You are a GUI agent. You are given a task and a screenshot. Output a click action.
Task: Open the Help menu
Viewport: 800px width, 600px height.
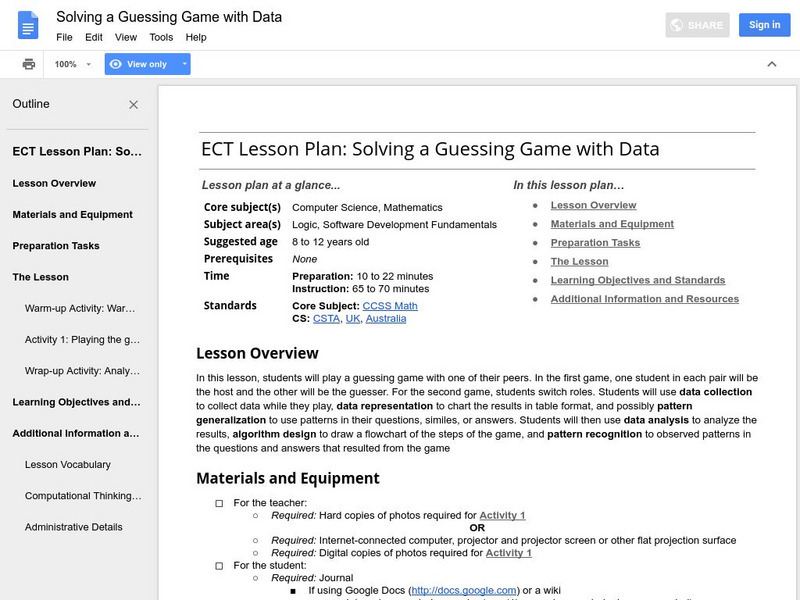click(196, 37)
